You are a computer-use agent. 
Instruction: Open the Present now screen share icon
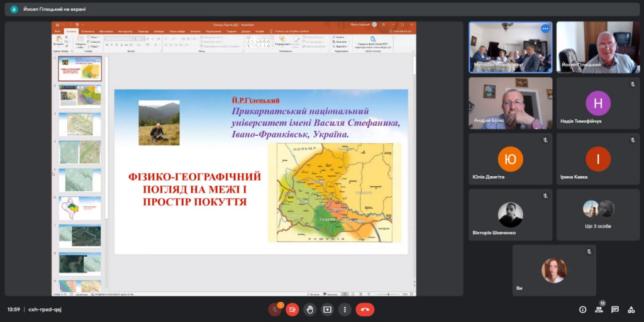point(327,309)
